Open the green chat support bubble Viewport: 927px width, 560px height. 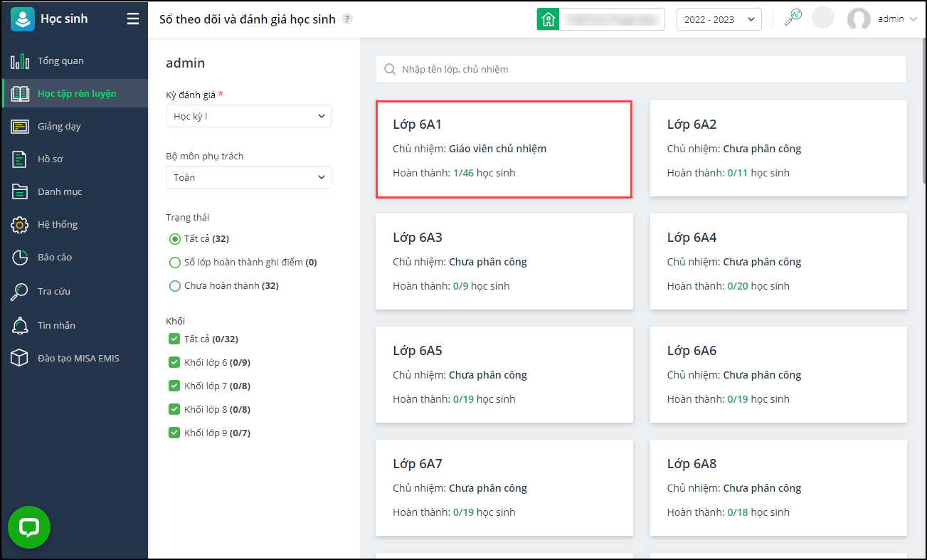tap(29, 527)
